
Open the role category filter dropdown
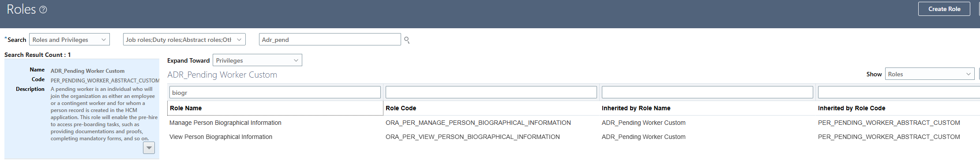point(184,40)
